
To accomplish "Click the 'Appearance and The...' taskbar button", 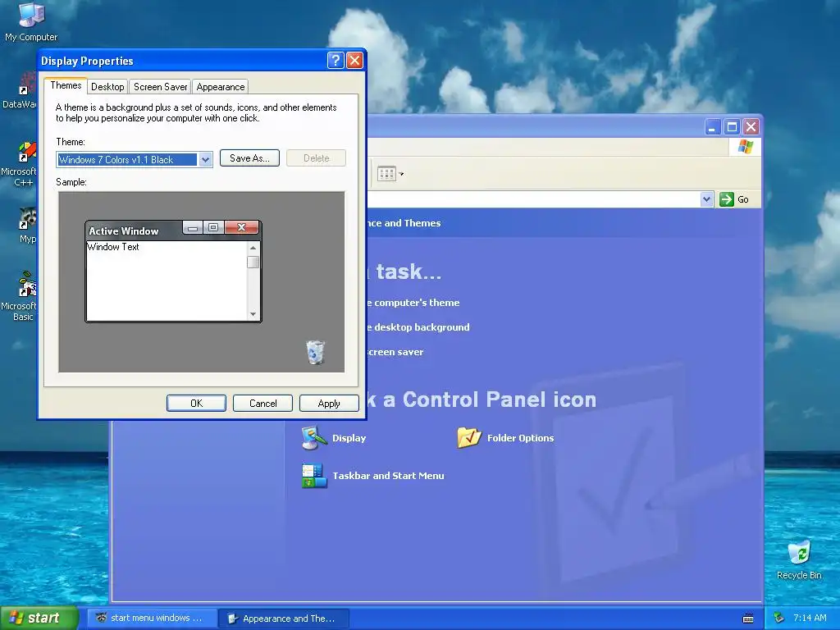I will tap(285, 619).
